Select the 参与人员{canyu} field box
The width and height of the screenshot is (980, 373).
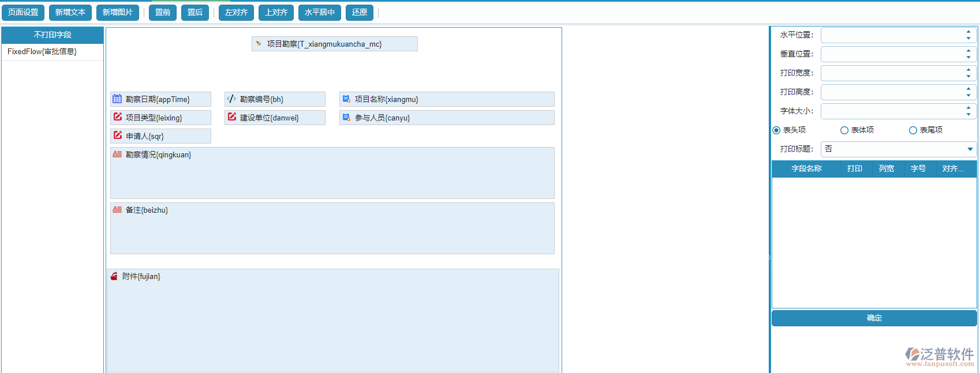point(447,118)
